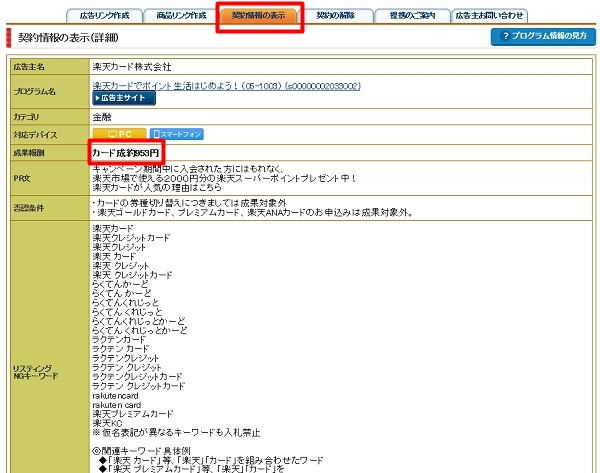Click the keyword rakutencard
The image size is (600, 473).
(116, 395)
